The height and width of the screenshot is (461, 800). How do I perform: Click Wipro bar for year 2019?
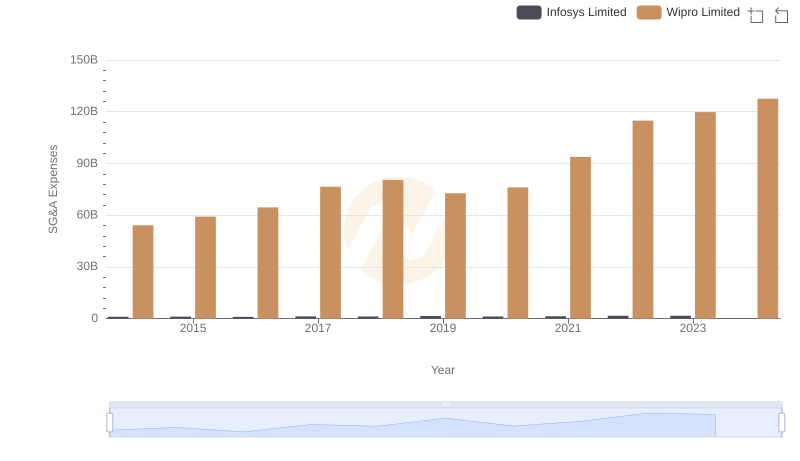pyautogui.click(x=456, y=255)
